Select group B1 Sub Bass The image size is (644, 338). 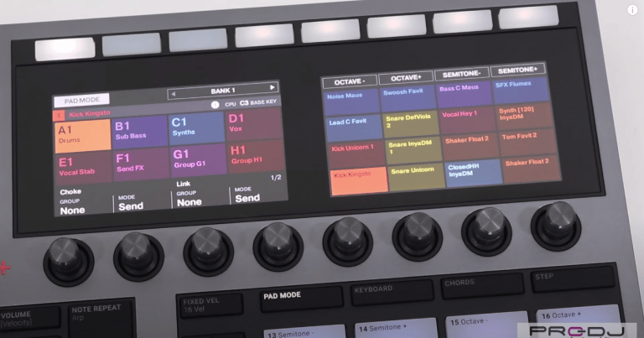140,133
